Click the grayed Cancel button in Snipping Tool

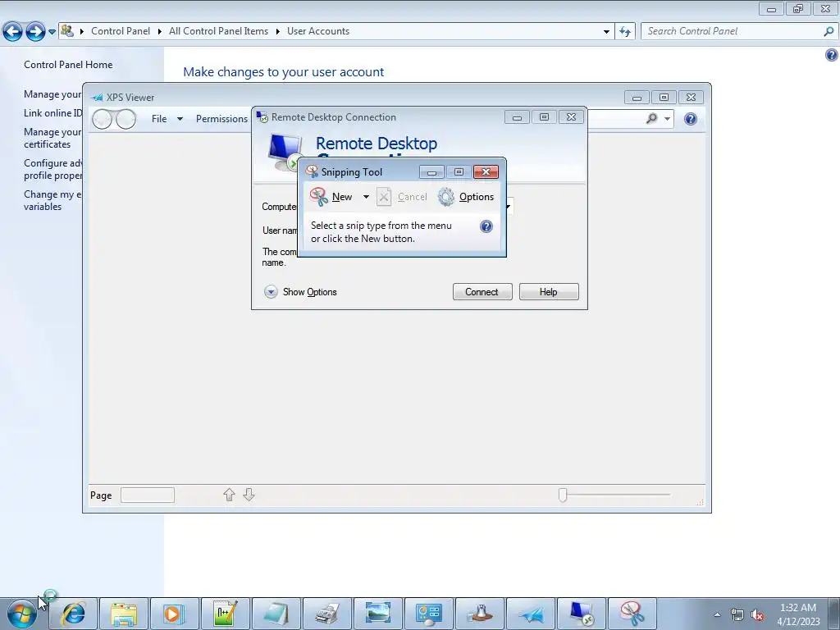pos(402,197)
